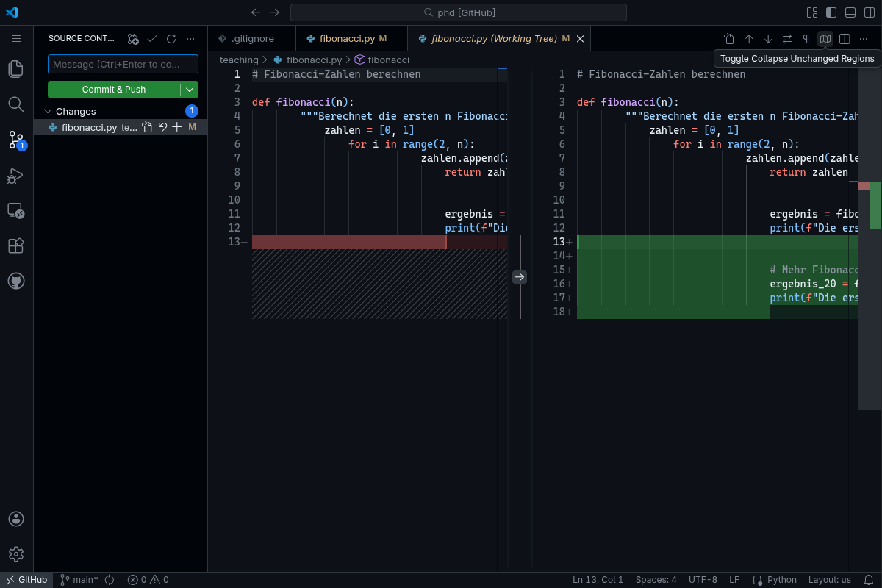
Task: Switch to the .gitignore tab
Action: click(251, 39)
